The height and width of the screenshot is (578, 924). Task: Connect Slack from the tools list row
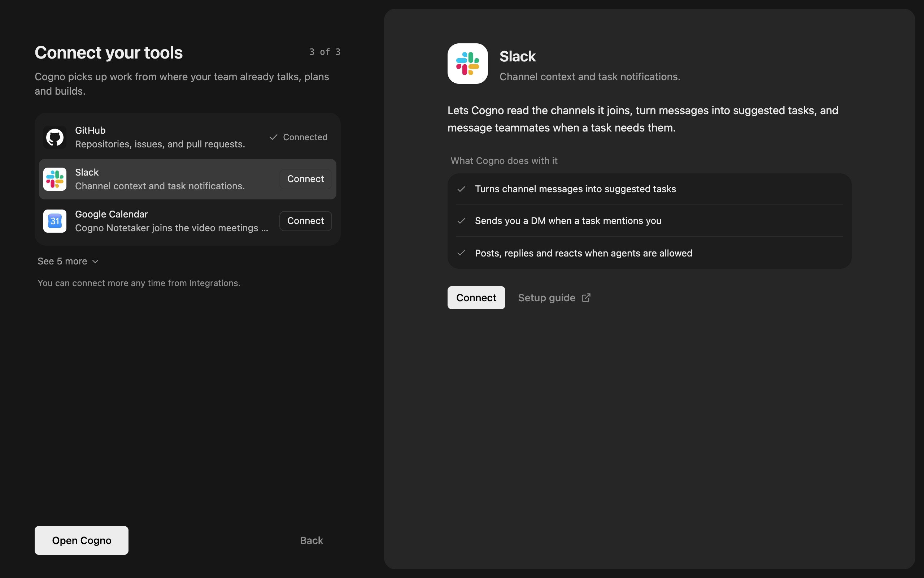pyautogui.click(x=305, y=179)
